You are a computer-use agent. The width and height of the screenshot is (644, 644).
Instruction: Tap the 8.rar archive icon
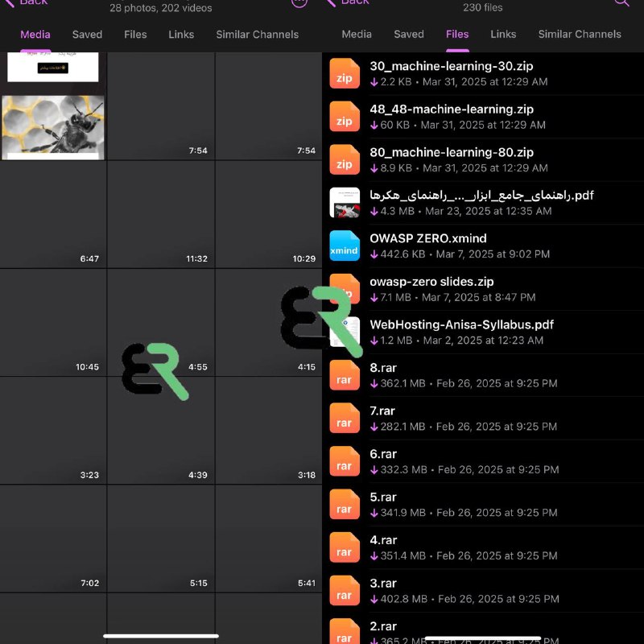345,375
